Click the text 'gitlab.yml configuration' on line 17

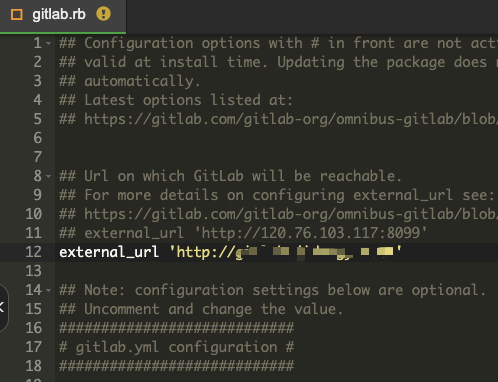[176, 347]
